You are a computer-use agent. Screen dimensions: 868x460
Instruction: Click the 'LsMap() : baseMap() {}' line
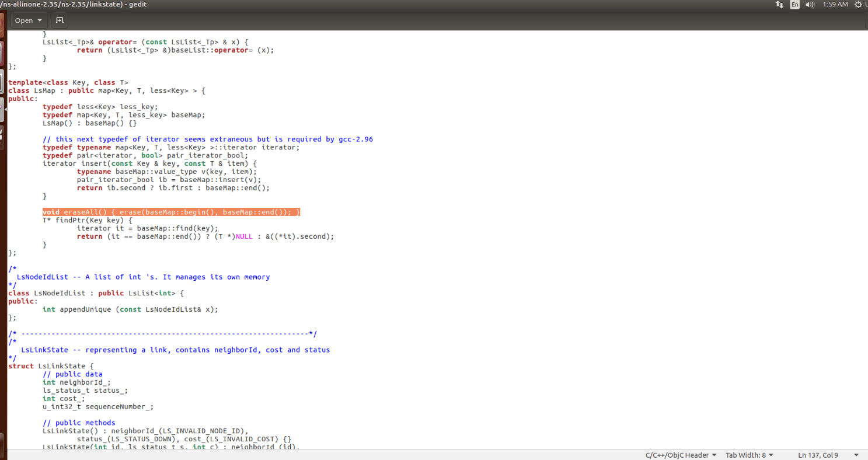[90, 123]
